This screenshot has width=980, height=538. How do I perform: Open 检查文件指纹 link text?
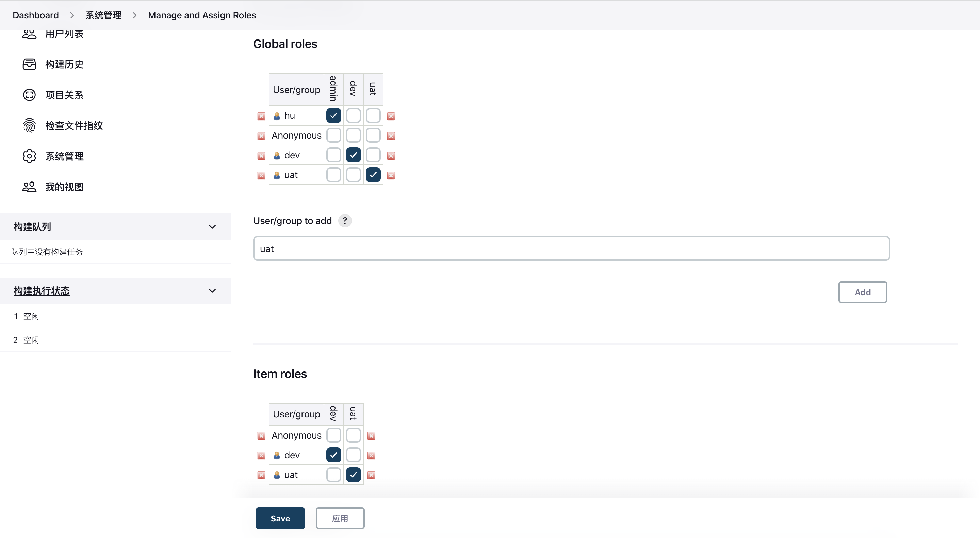pos(74,126)
